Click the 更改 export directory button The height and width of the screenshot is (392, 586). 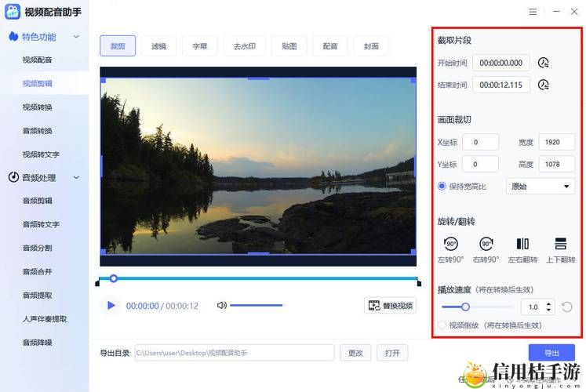pos(355,353)
